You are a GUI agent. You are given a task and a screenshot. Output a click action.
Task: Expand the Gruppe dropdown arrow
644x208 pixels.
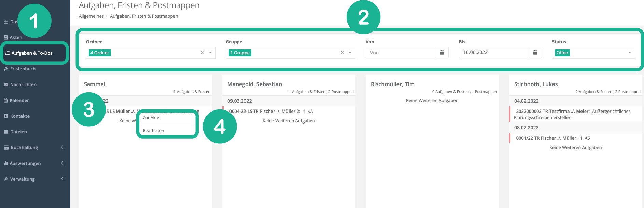pos(350,53)
